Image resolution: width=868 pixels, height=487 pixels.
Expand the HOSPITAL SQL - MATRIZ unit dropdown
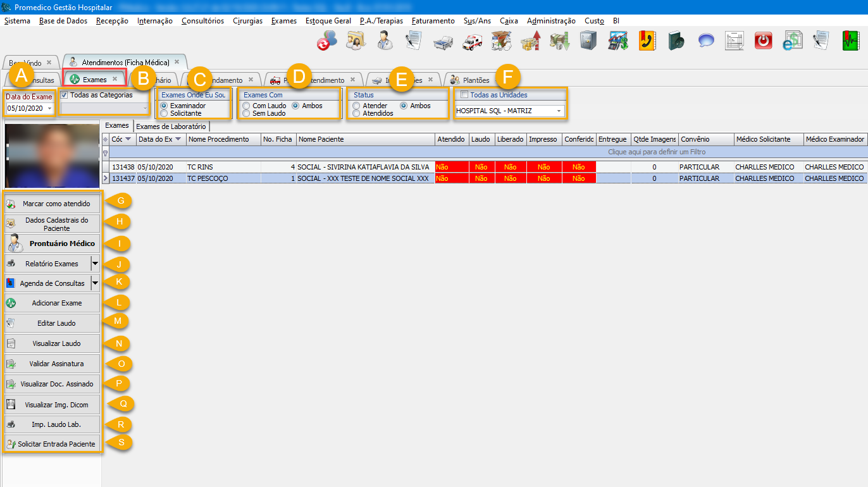coord(559,111)
